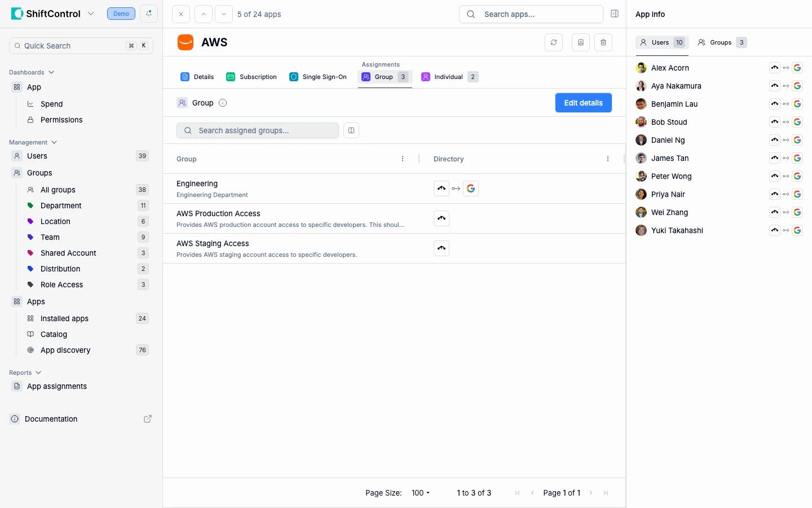
Task: Click the notification bell icon
Action: 149,14
